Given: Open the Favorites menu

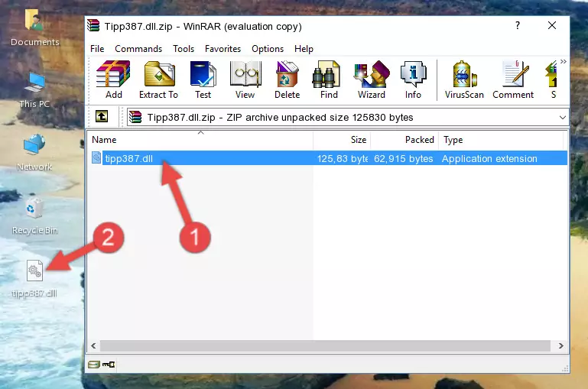Looking at the screenshot, I should 223,49.
